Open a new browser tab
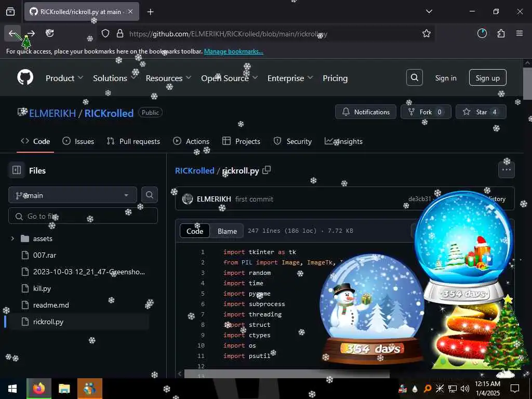Image resolution: width=532 pixels, height=399 pixels. point(150,12)
